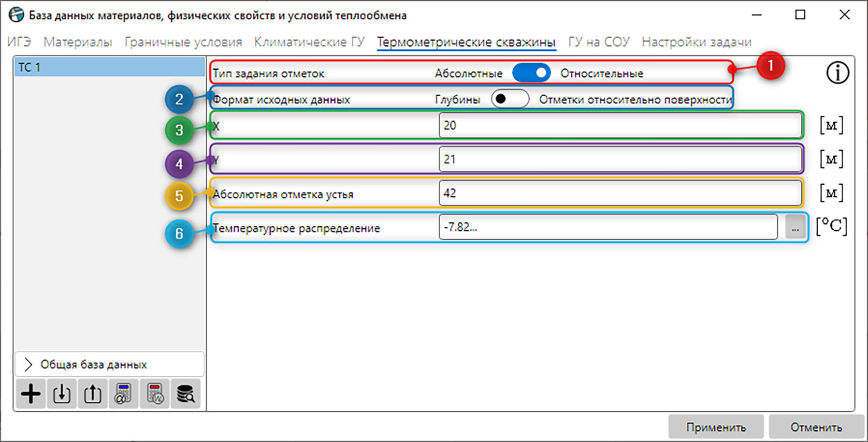The height and width of the screenshot is (442, 868).
Task: Expand the Общая база данных section
Action: (109, 364)
